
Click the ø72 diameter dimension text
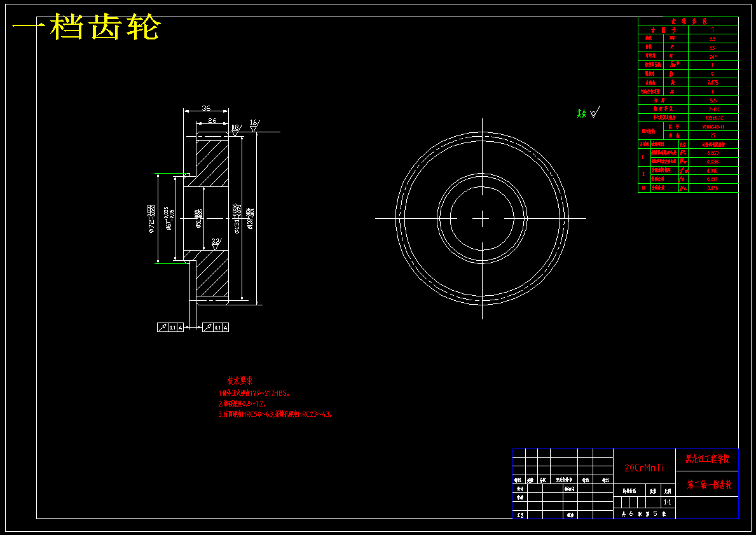[152, 219]
